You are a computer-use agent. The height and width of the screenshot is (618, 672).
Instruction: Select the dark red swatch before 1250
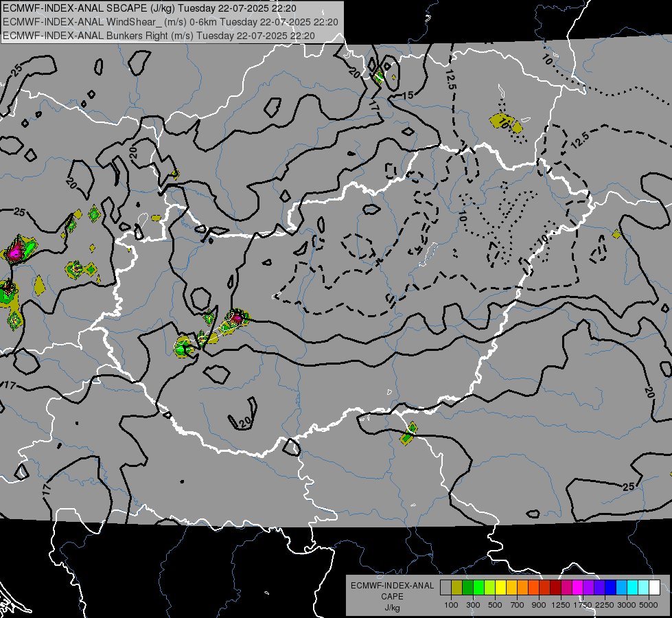[556, 588]
